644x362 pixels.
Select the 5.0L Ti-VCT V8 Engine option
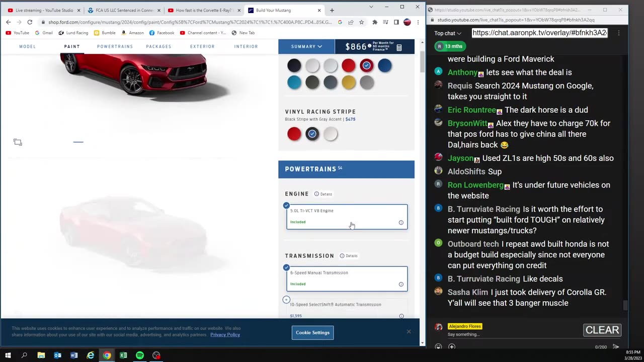pos(347,217)
